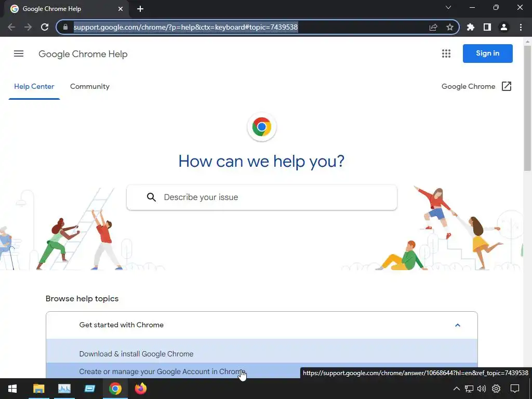Toggle the Chrome side panel
Screen dimensions: 532x399
pyautogui.click(x=487, y=27)
